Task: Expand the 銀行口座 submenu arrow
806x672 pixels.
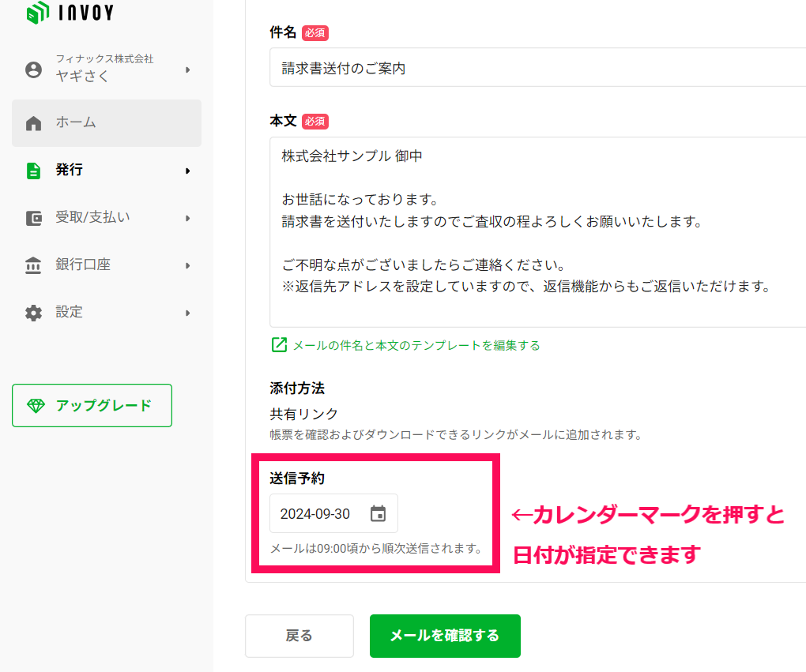Action: (x=187, y=265)
